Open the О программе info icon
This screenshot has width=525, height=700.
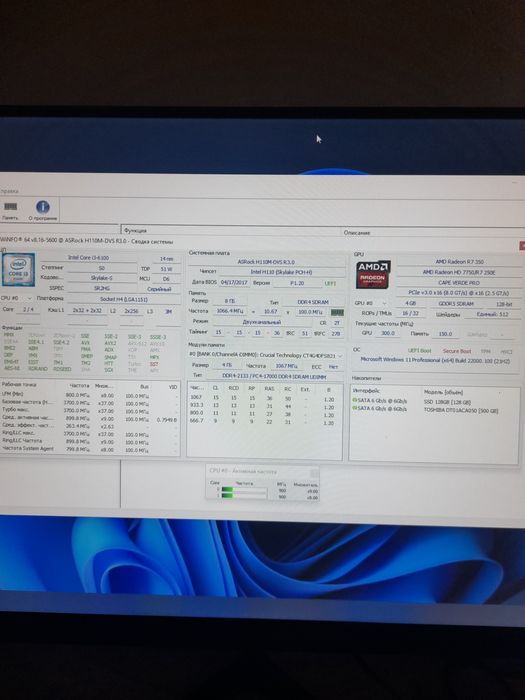(42, 211)
